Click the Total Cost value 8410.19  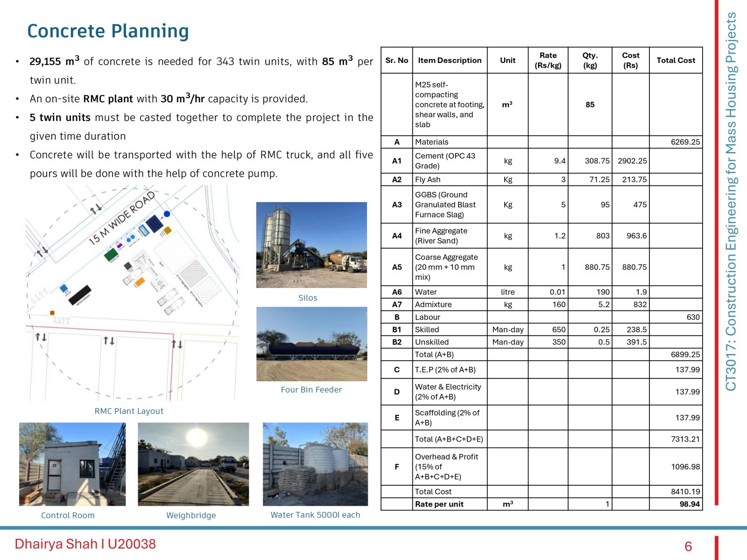[685, 491]
